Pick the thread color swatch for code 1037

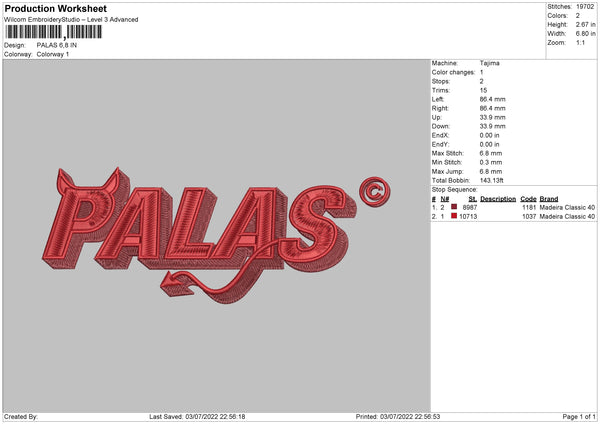point(455,216)
